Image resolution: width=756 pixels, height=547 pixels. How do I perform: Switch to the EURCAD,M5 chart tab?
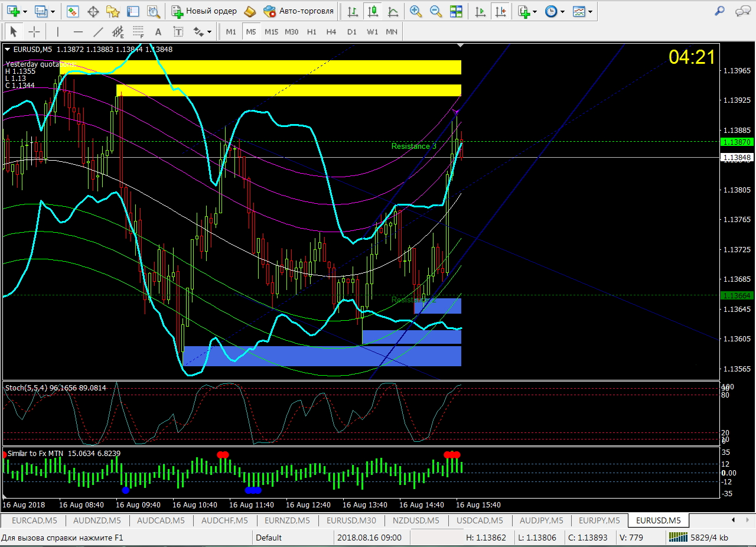34,520
